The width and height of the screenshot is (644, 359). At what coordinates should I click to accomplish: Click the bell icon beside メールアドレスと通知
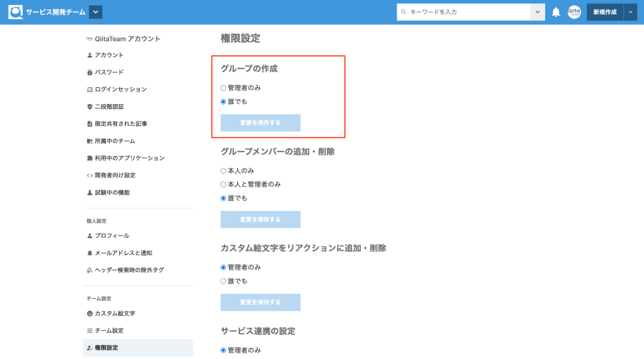(x=89, y=253)
